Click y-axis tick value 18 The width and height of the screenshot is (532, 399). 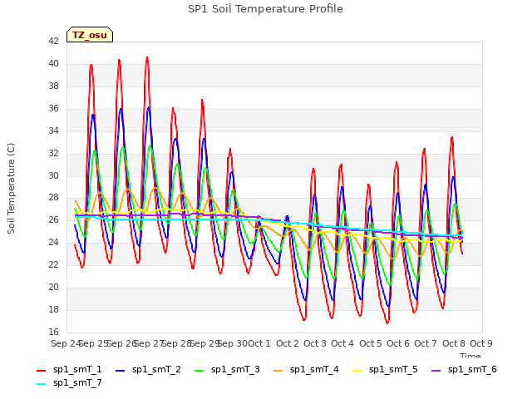point(53,309)
